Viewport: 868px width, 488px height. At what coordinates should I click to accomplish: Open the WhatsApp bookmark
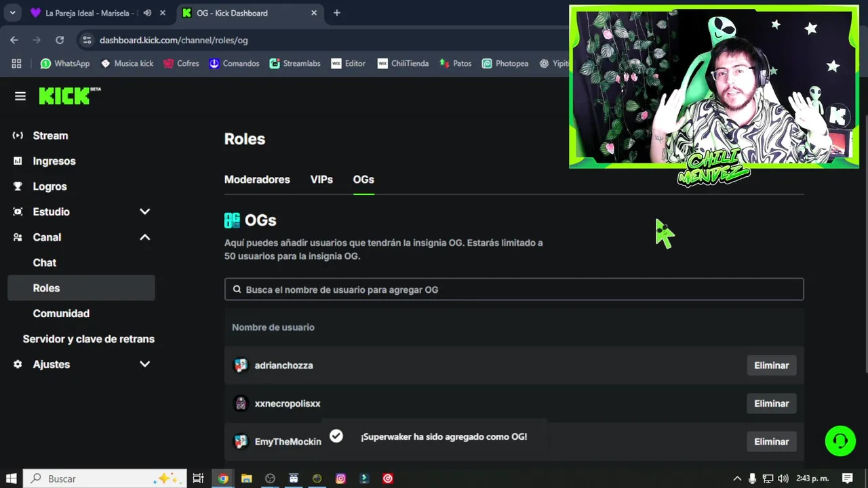point(65,63)
